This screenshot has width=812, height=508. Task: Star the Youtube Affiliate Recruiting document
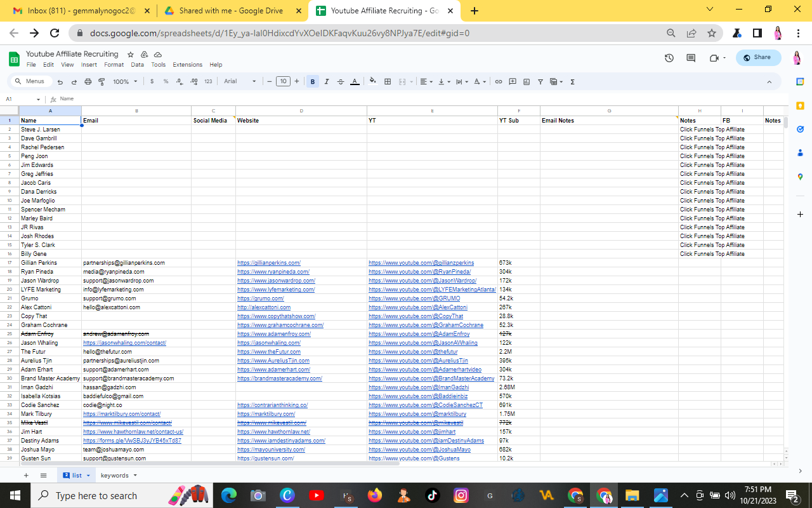click(131, 55)
